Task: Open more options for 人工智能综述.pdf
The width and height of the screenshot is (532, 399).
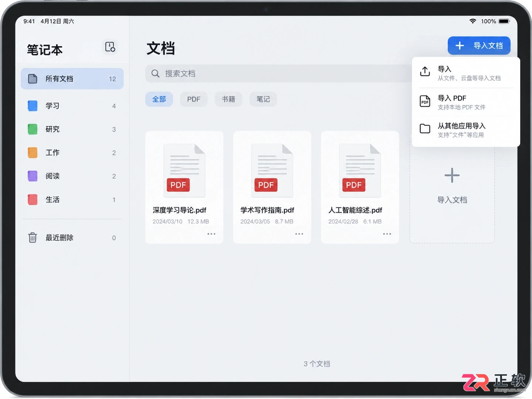Action: (387, 234)
